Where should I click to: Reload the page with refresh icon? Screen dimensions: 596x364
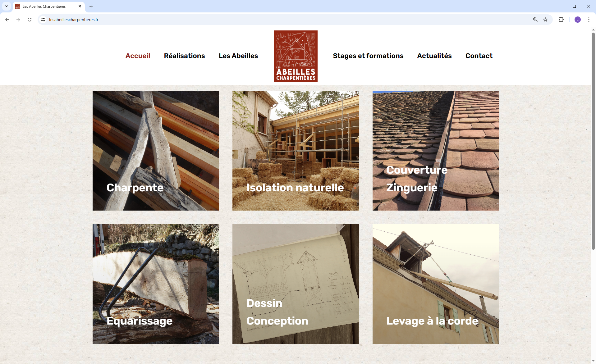(x=30, y=20)
